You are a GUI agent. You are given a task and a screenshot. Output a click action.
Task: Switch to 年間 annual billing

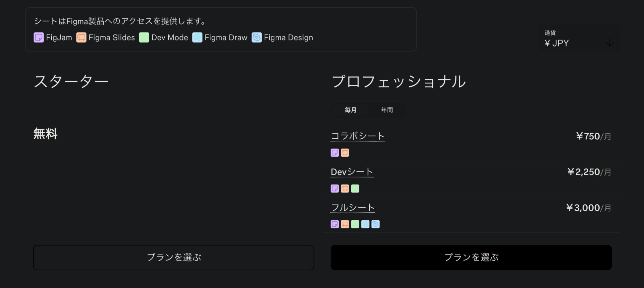coord(387,110)
